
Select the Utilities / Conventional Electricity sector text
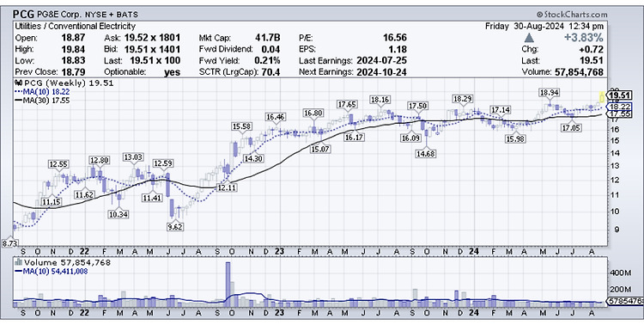[x=76, y=27]
